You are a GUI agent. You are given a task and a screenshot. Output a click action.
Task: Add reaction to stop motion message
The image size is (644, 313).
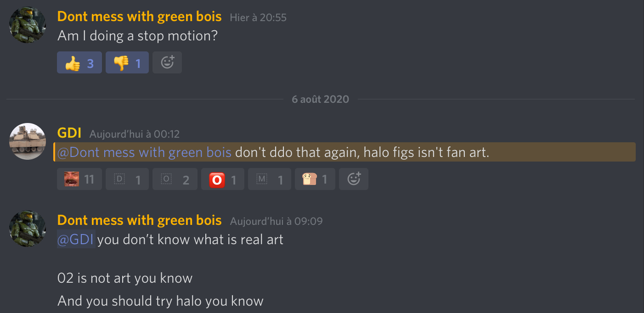(167, 62)
